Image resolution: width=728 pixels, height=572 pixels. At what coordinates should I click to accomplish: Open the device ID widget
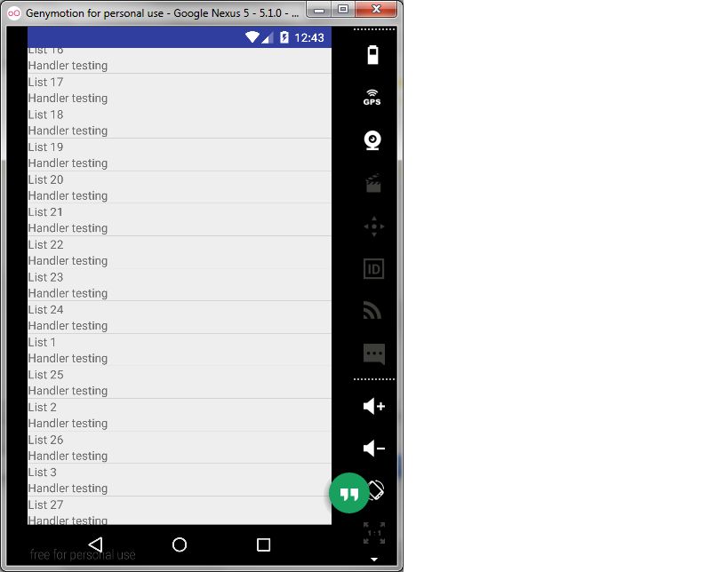(373, 268)
